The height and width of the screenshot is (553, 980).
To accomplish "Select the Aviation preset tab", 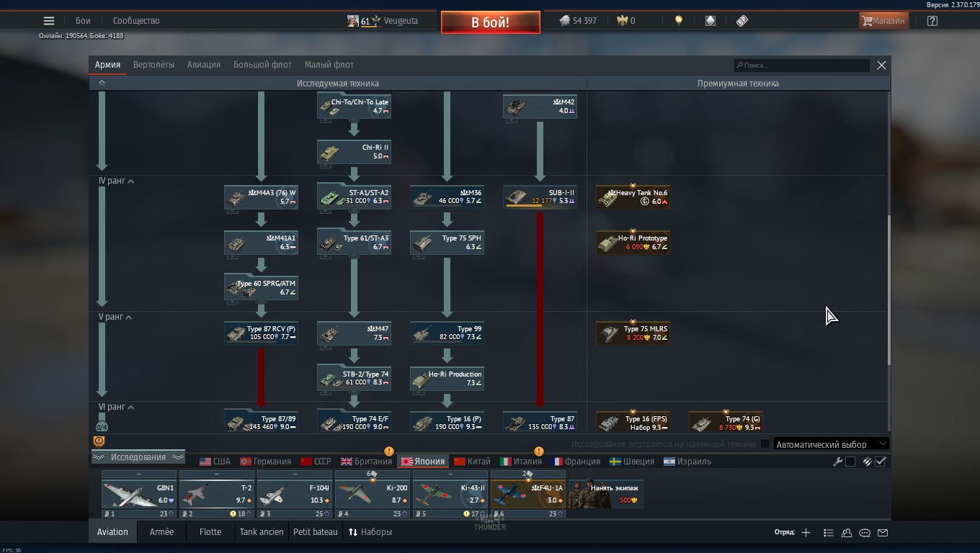I will [x=112, y=532].
